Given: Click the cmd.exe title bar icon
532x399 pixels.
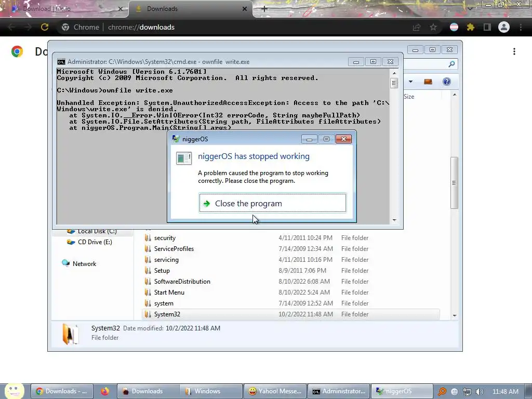Looking at the screenshot, I should (x=61, y=62).
